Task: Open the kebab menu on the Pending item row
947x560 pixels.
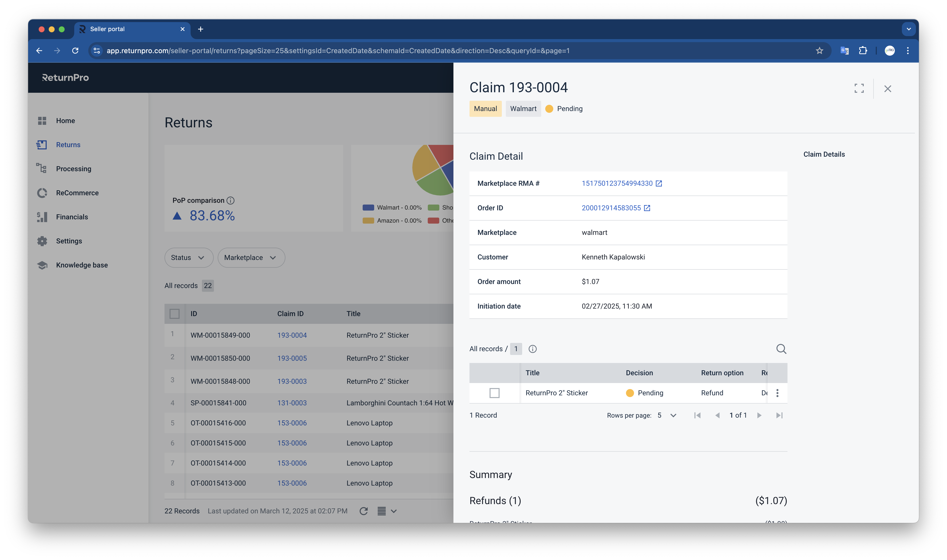Action: click(x=777, y=393)
